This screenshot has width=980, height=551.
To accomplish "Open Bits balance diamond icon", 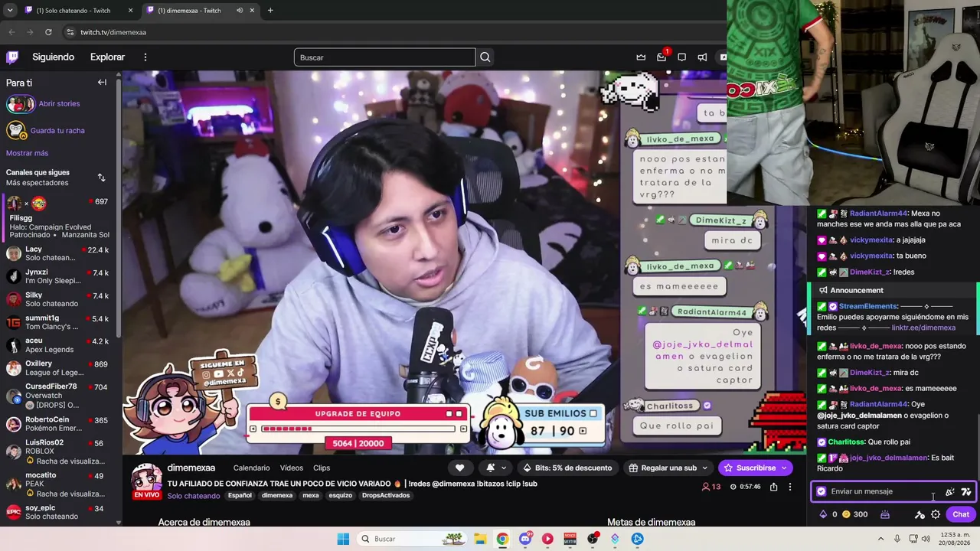I will pos(823,514).
